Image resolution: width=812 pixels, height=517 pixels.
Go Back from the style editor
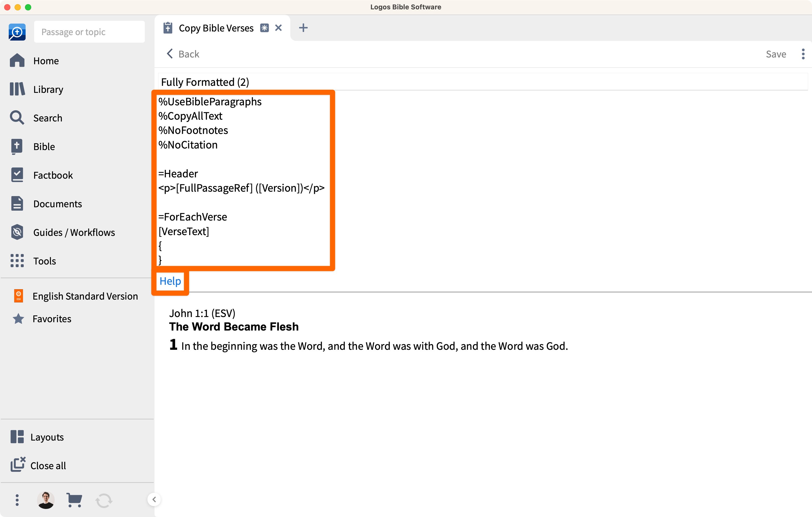click(x=183, y=54)
